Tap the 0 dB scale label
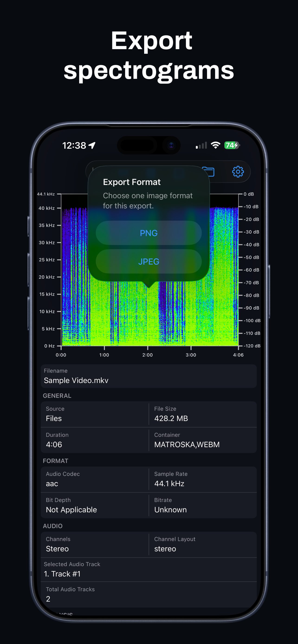298x644 pixels. point(249,194)
